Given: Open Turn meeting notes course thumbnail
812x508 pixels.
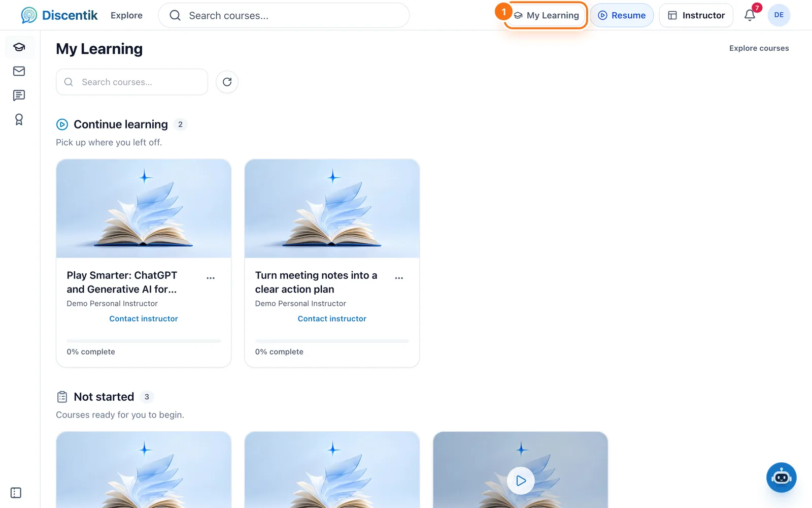Looking at the screenshot, I should [332, 208].
